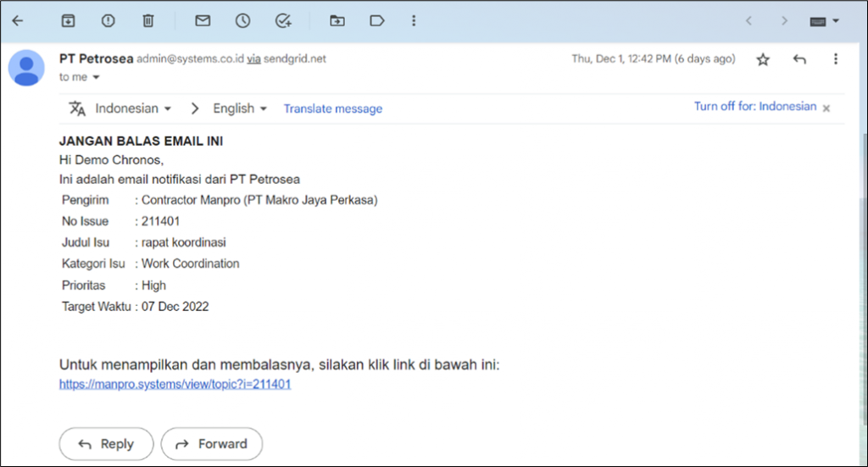868x467 pixels.
Task: Click the Translate message link
Action: pos(332,109)
